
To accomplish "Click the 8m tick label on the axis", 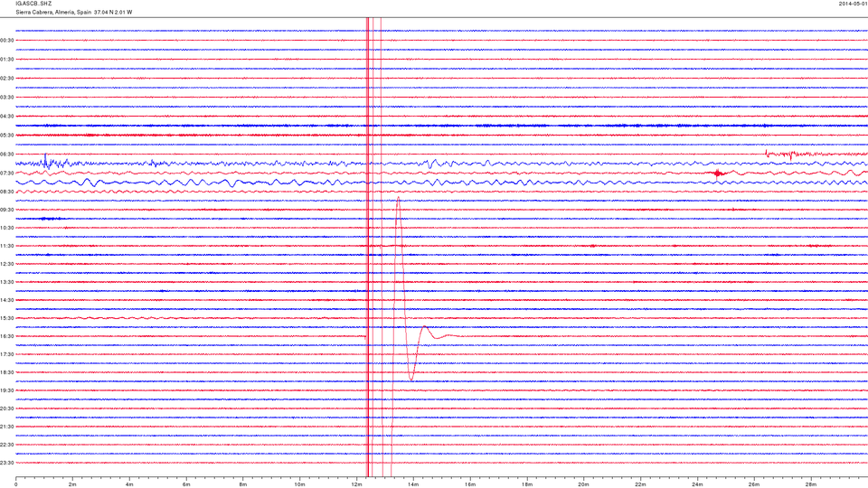I will 243,484.
